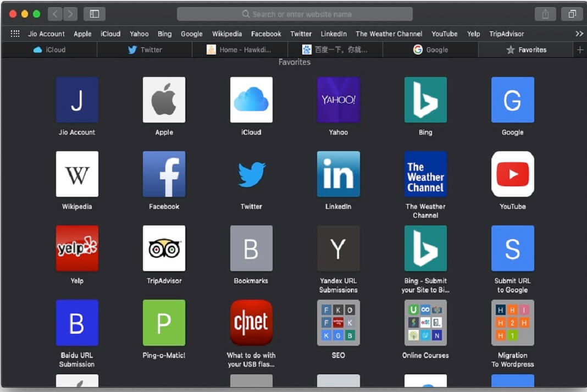
Task: Open the Twitter bird favorite icon
Action: [251, 174]
